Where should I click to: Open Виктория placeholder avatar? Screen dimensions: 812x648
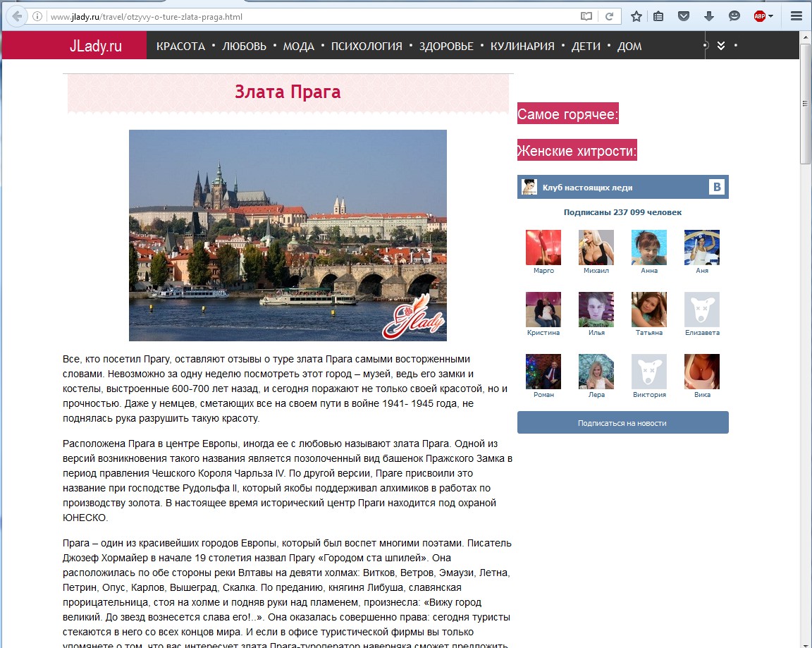point(649,372)
